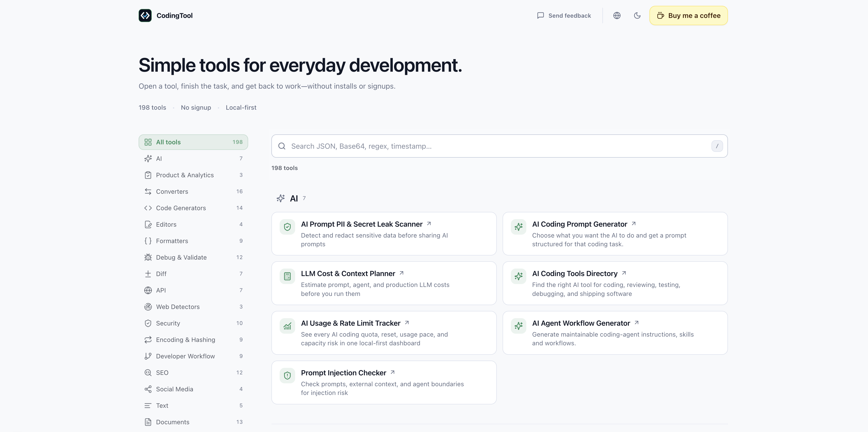Open Code Generators category
Screen dimensions: 868x432
(x=193, y=208)
